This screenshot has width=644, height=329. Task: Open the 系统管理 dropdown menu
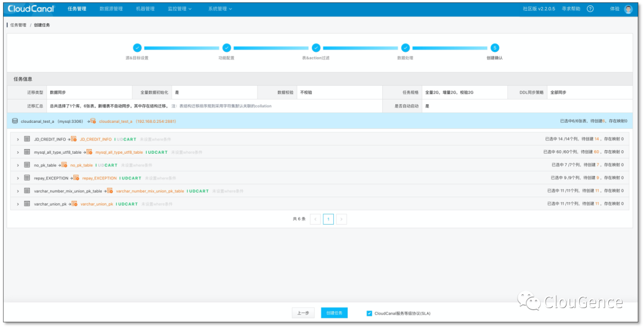click(x=219, y=8)
